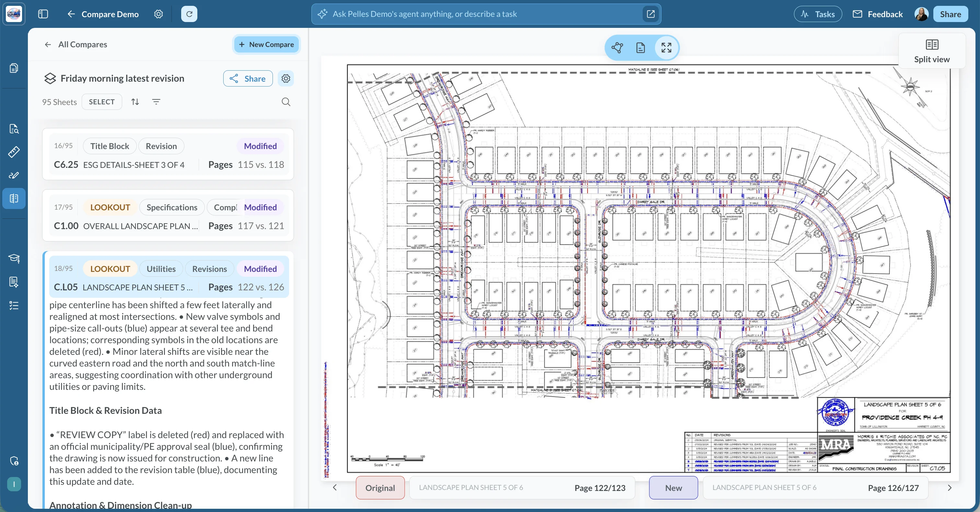Click the Revision tag on C6.25
This screenshot has height=512, width=980.
tap(161, 146)
